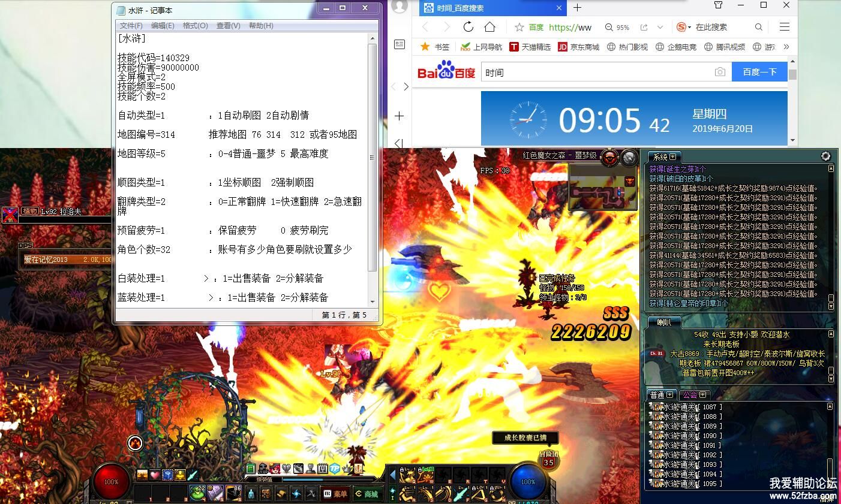This screenshot has height=504, width=841.
Task: Open a new browser tab
Action: coord(577,8)
